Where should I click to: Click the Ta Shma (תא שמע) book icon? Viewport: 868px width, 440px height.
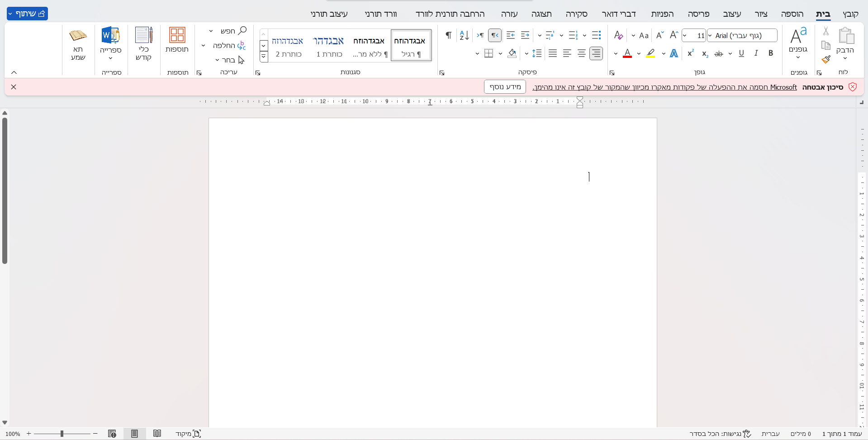tap(78, 35)
